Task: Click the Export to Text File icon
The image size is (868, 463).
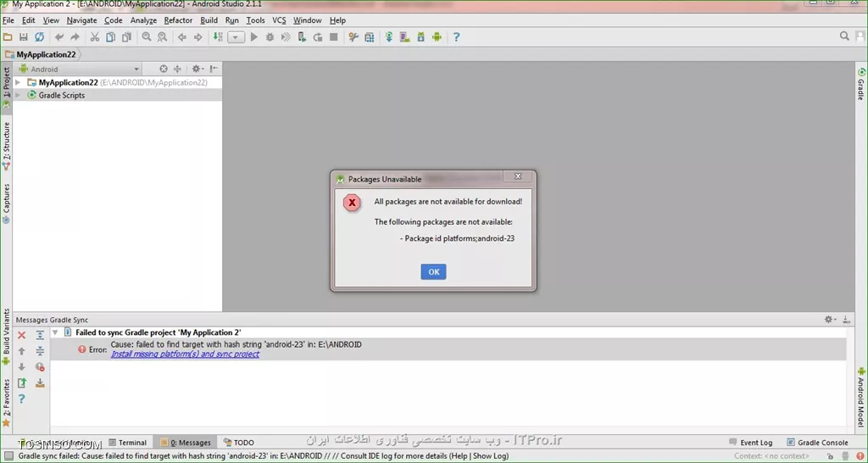Action: 21,383
